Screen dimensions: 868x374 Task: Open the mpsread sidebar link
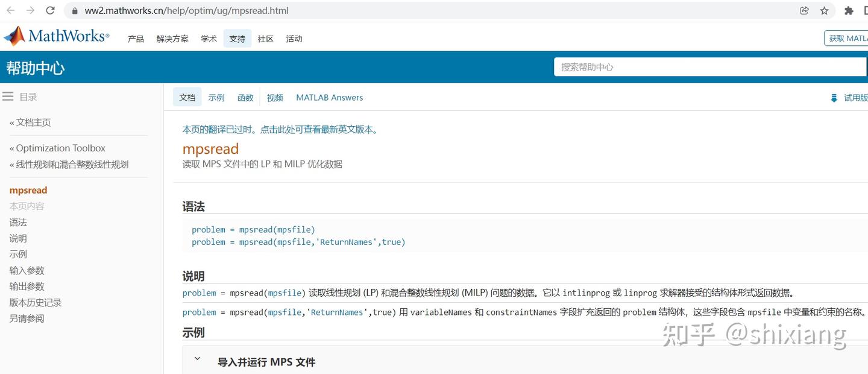point(28,189)
